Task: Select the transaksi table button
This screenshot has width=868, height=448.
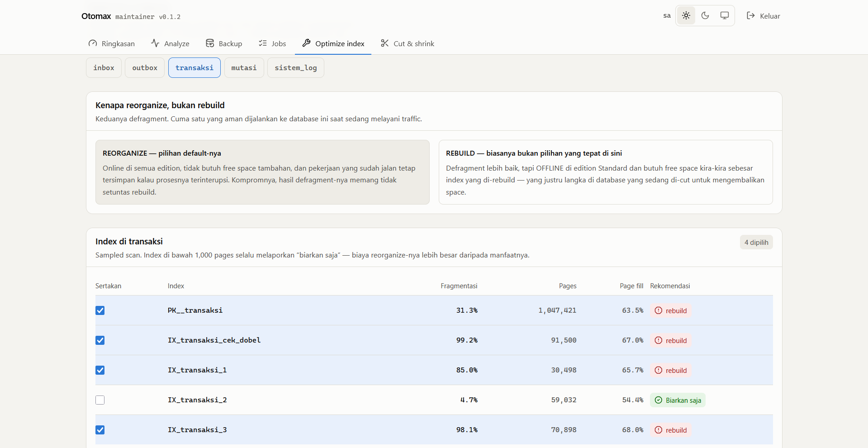Action: (194, 68)
